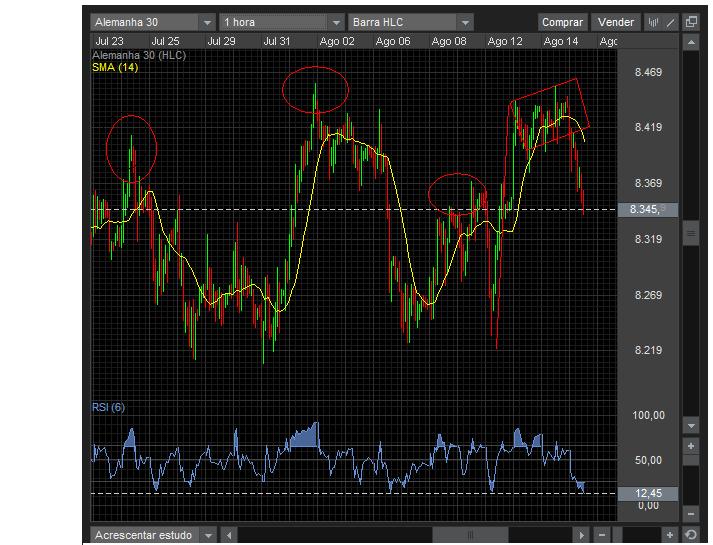Click the vertical zoom slider handle
This screenshot has height=545, width=713.
tap(691, 460)
